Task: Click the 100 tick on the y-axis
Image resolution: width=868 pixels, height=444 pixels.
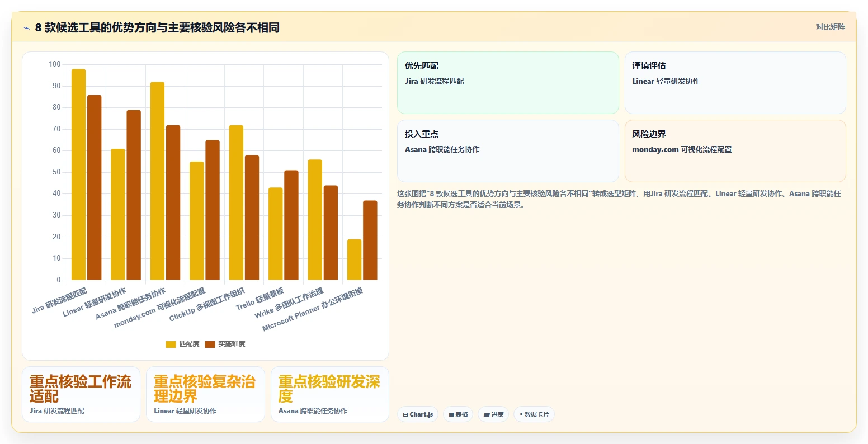Action: pos(54,64)
